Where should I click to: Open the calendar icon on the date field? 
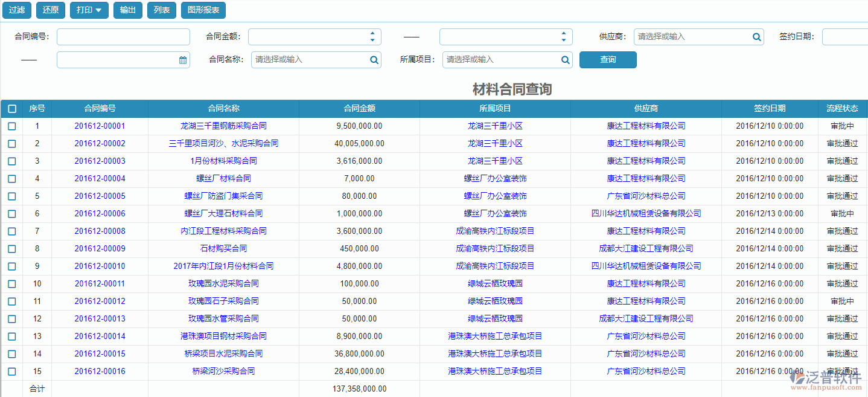pos(183,59)
